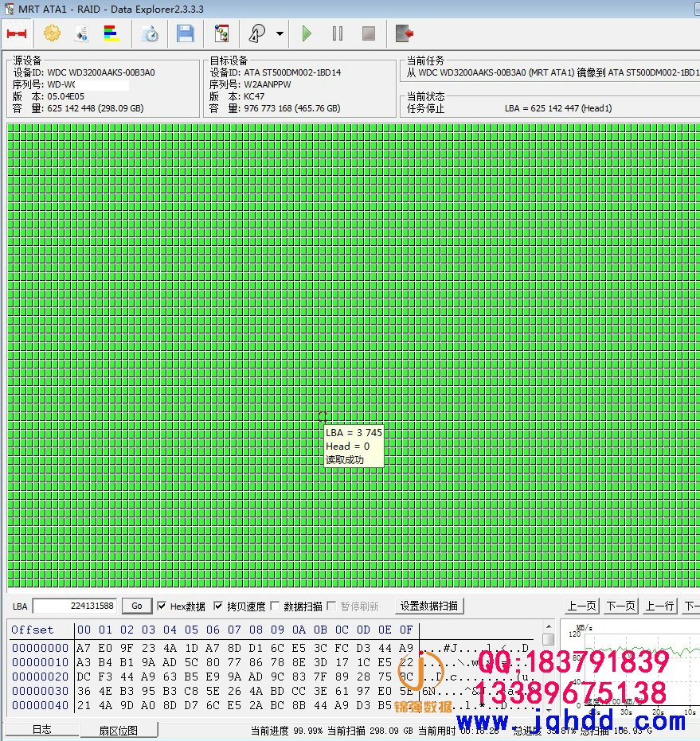Click the colored bars map icon
Image resolution: width=700 pixels, height=741 pixels.
click(x=111, y=33)
